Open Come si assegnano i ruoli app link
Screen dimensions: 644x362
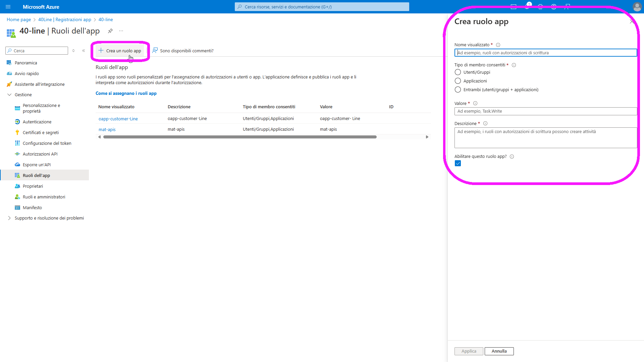[x=126, y=94]
